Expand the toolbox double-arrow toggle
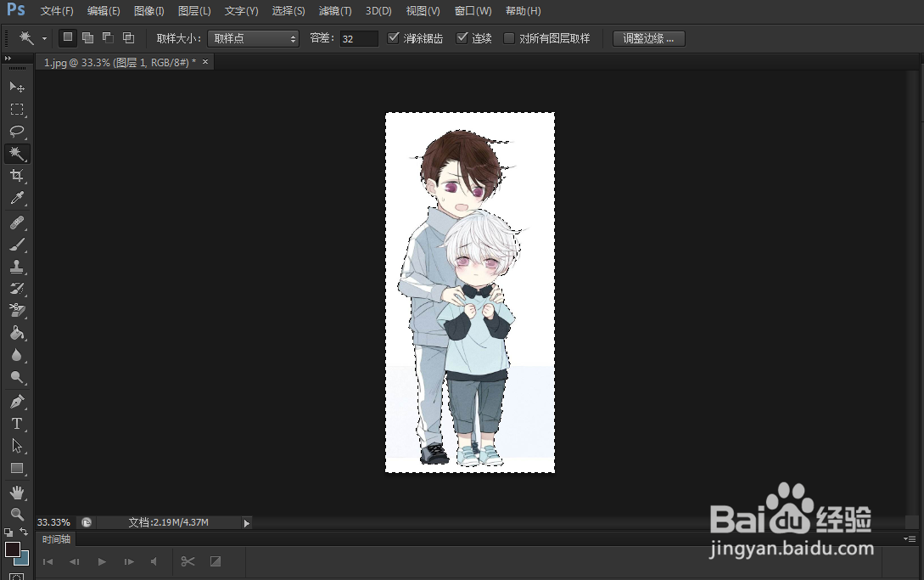Image resolution: width=924 pixels, height=580 pixels. click(x=8, y=59)
